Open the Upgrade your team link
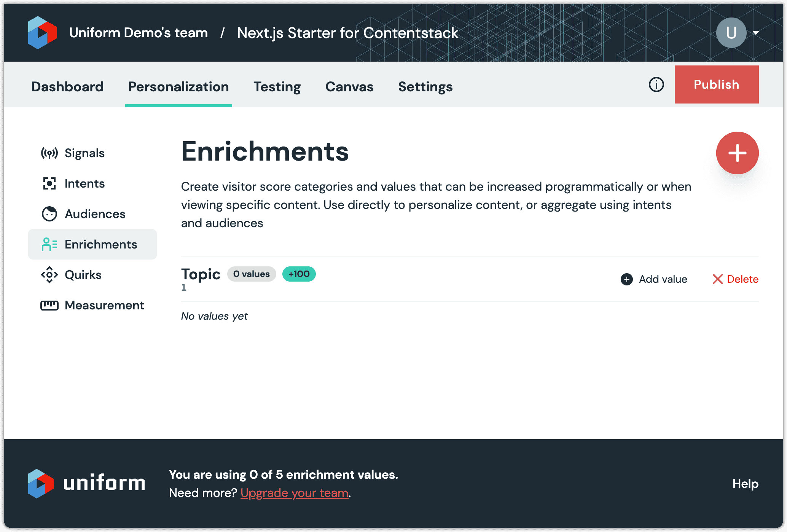The width and height of the screenshot is (787, 532). [x=295, y=492]
